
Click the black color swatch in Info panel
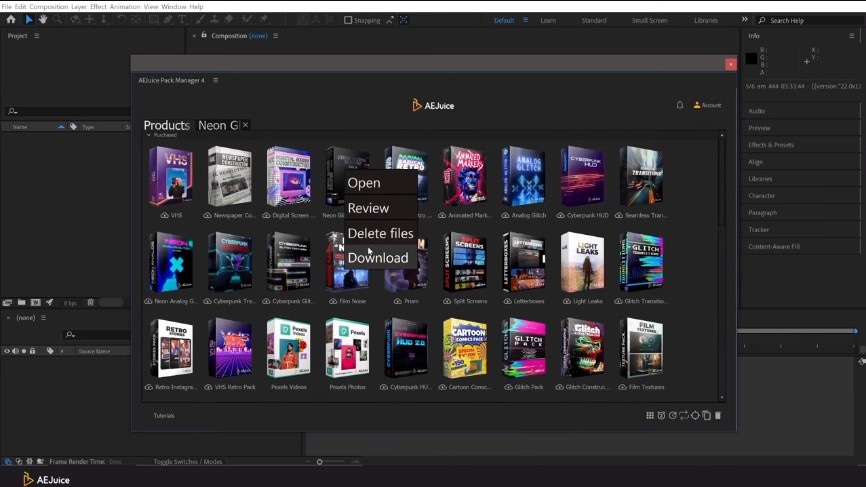[x=751, y=58]
